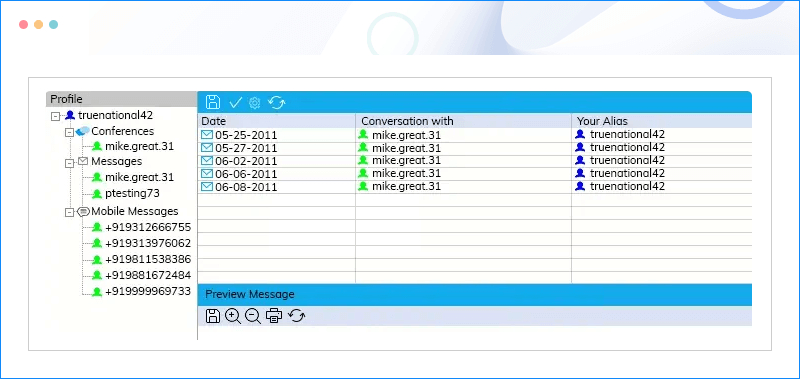
Task: Click the zoom in magnifier icon
Action: (233, 316)
